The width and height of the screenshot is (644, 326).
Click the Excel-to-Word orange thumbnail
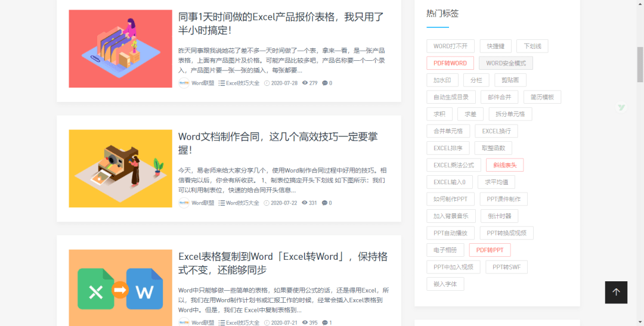coord(120,288)
